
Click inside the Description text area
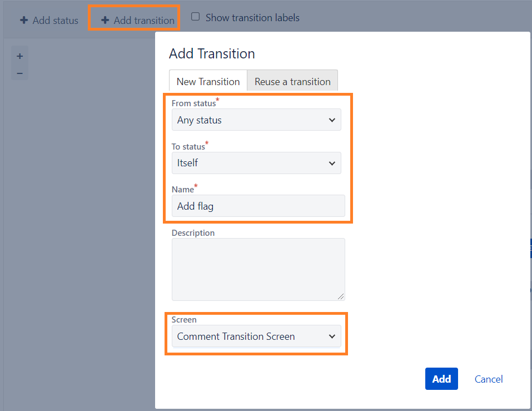pyautogui.click(x=258, y=270)
